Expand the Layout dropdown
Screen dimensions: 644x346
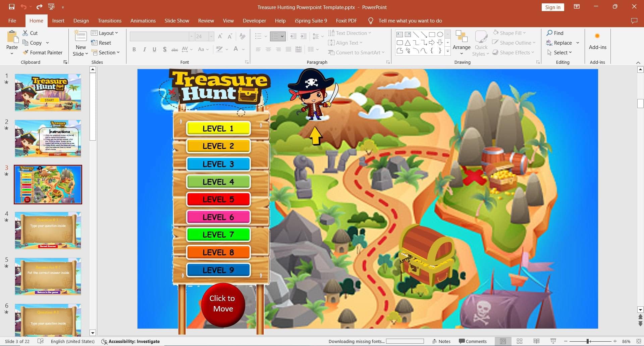(105, 33)
